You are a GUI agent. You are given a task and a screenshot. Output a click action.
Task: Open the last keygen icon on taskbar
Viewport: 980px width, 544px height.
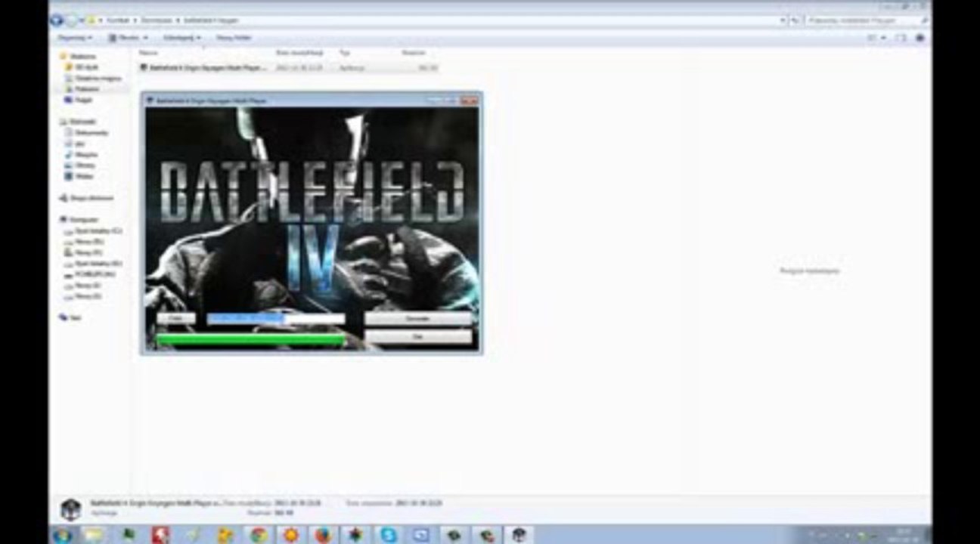tap(519, 535)
